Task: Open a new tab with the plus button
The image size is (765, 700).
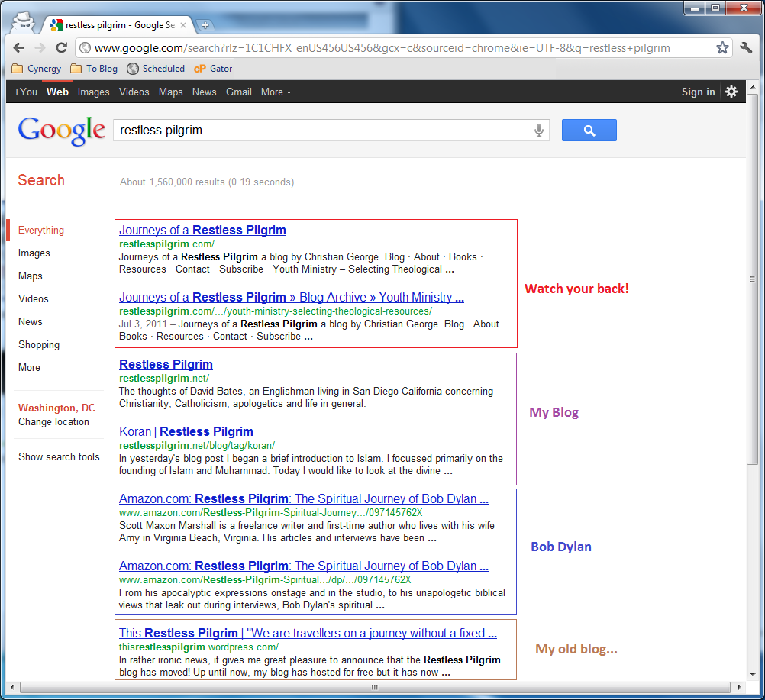Action: point(205,25)
